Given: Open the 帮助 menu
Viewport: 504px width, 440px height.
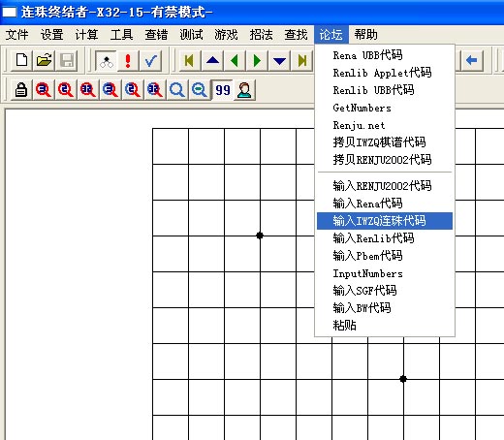Looking at the screenshot, I should [365, 35].
